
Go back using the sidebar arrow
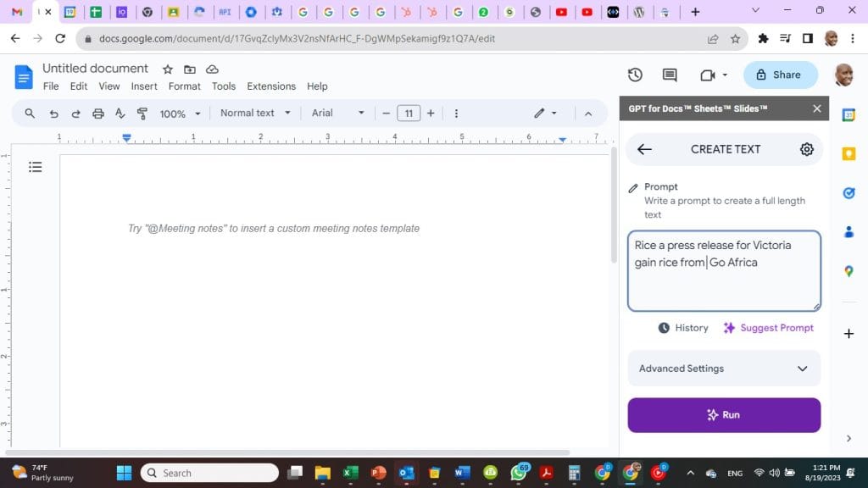click(644, 149)
